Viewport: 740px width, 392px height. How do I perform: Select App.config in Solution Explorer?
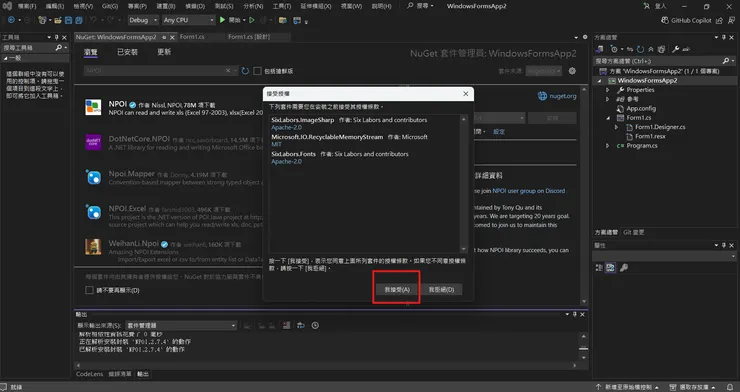641,108
